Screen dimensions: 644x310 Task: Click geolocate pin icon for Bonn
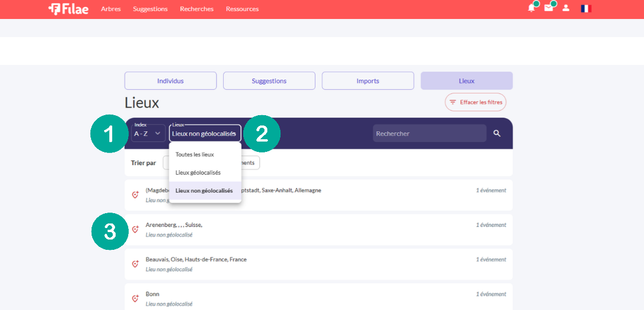point(135,299)
